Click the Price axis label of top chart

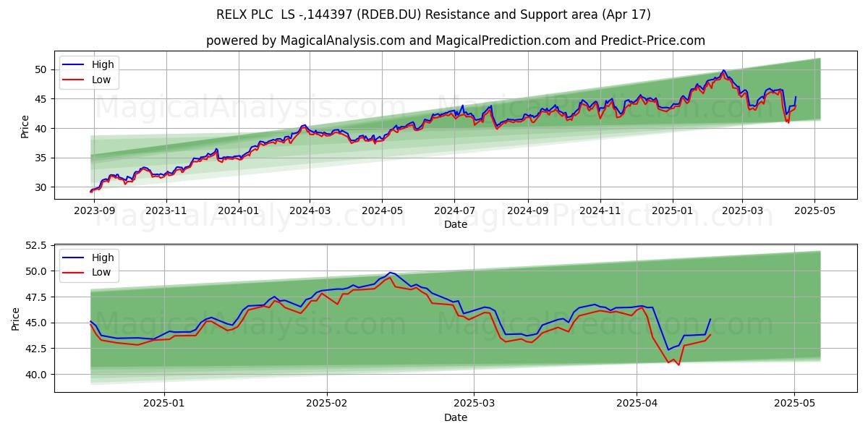point(25,126)
